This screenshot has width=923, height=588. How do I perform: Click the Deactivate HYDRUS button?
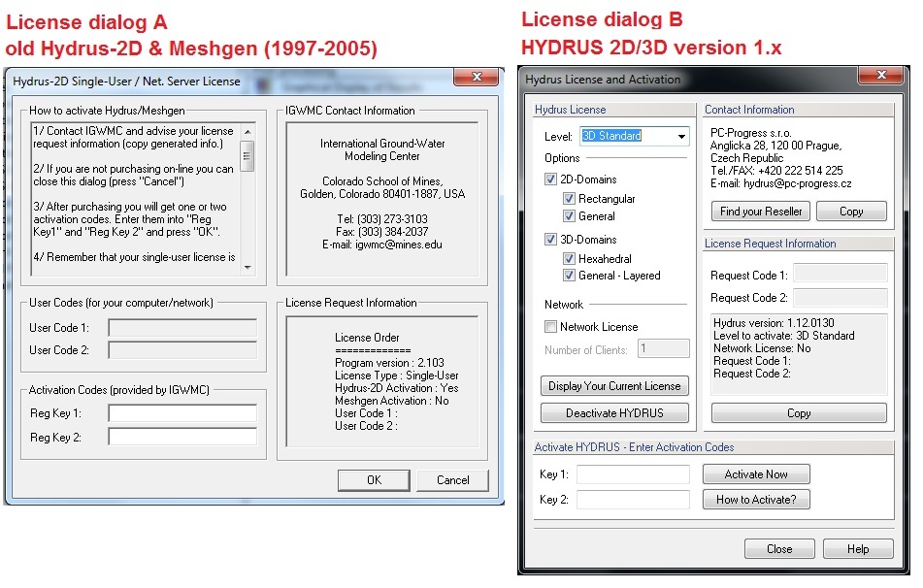point(614,413)
